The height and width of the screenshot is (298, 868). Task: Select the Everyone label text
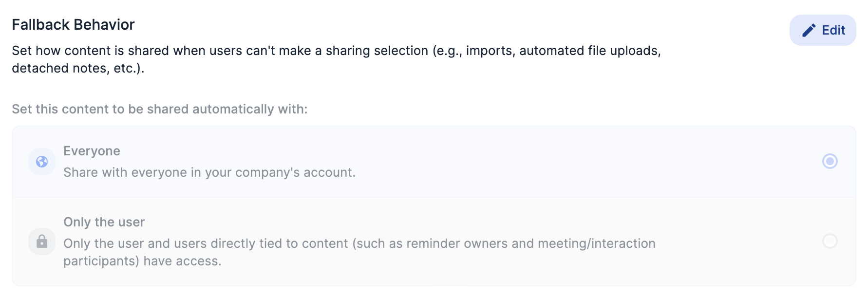[92, 151]
